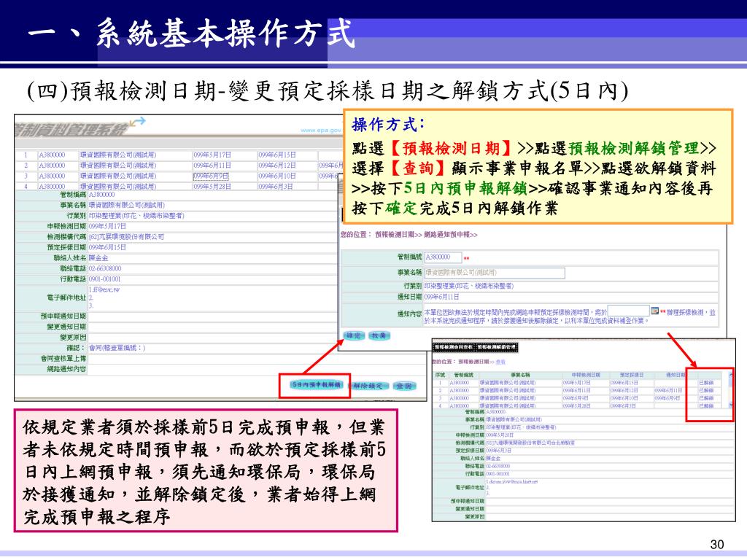Screen dimensions: 747x560
Task: Click the focused 099年6月9日 cell in left list
Action: click(211, 176)
